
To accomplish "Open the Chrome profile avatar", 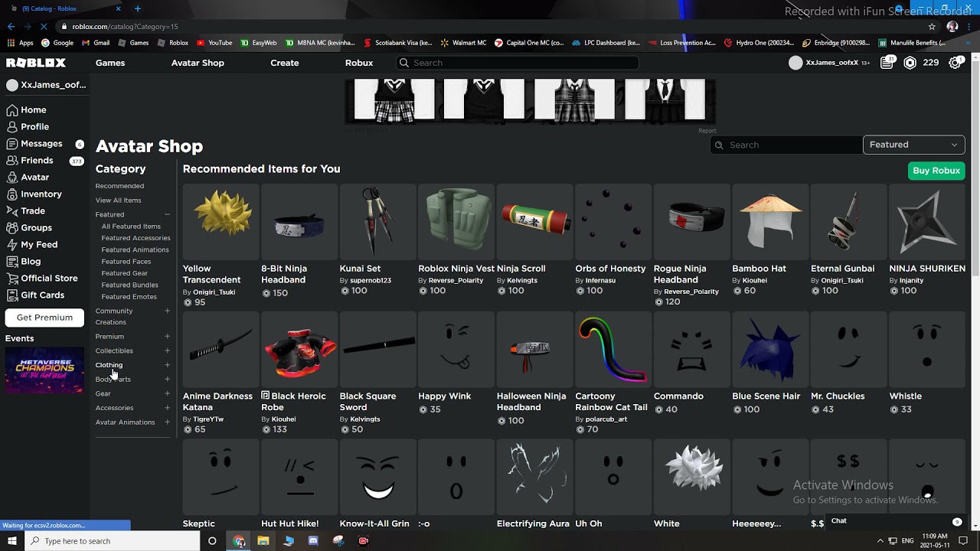I will 952,26.
